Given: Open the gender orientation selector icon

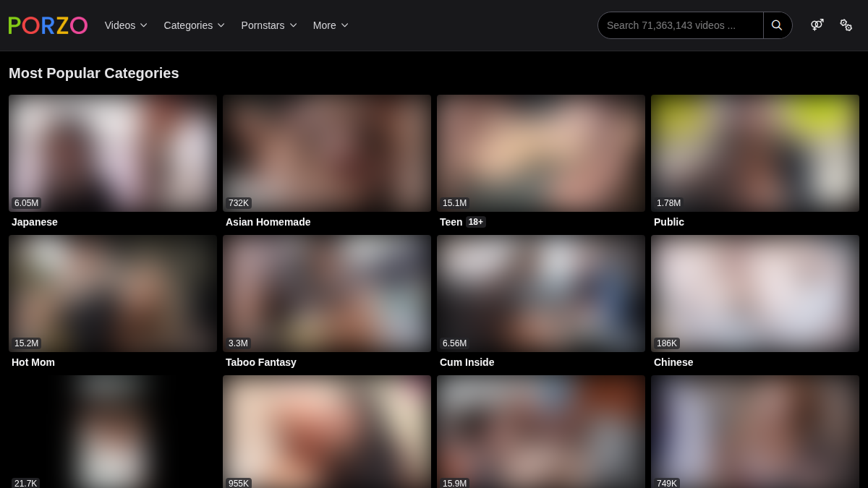Looking at the screenshot, I should pyautogui.click(x=817, y=25).
